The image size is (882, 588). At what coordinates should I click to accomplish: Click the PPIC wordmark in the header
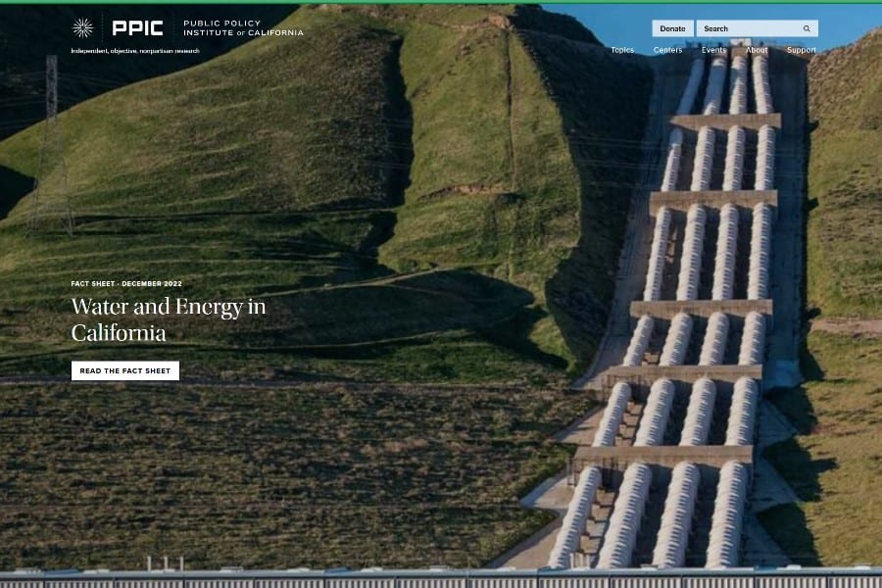tap(137, 27)
